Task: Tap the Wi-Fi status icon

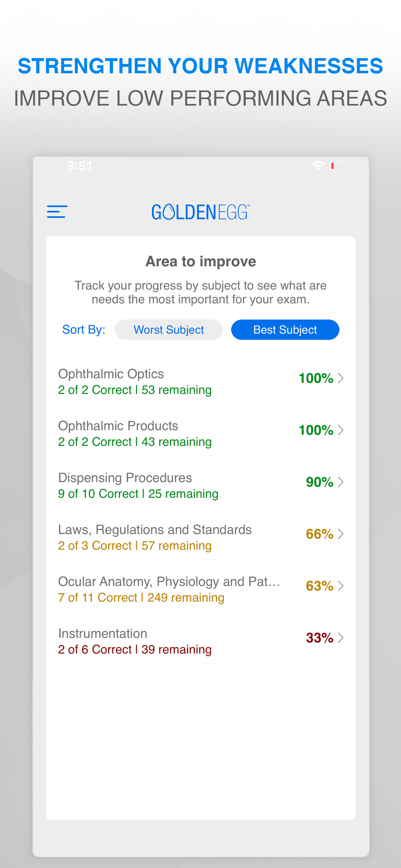Action: coord(318,166)
